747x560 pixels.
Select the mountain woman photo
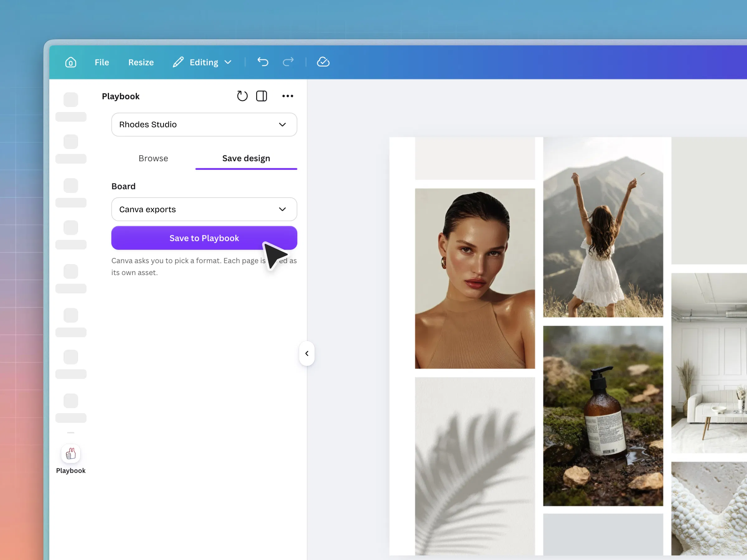603,227
